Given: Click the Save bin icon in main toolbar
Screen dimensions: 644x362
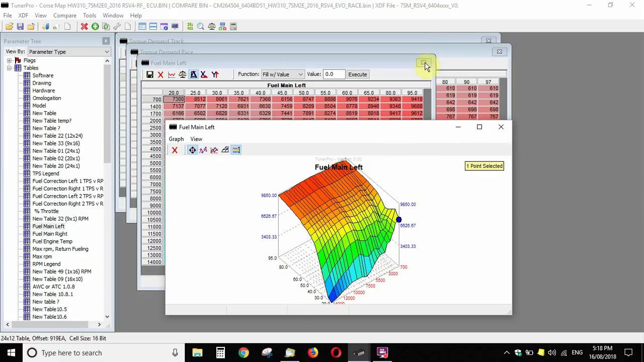Looking at the screenshot, I should pos(20,26).
